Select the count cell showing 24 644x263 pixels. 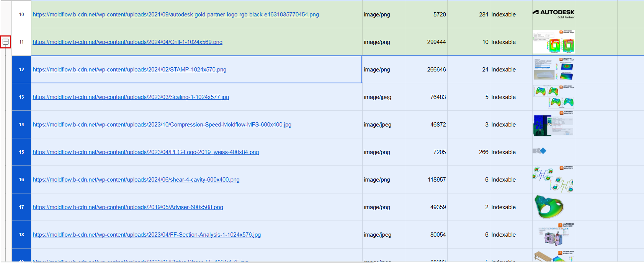tap(469, 70)
